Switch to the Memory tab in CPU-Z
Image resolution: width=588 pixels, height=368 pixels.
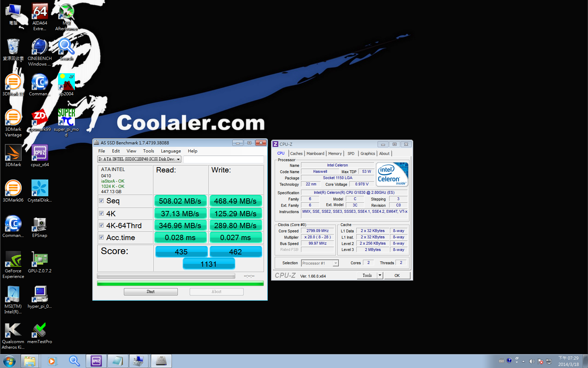(335, 154)
